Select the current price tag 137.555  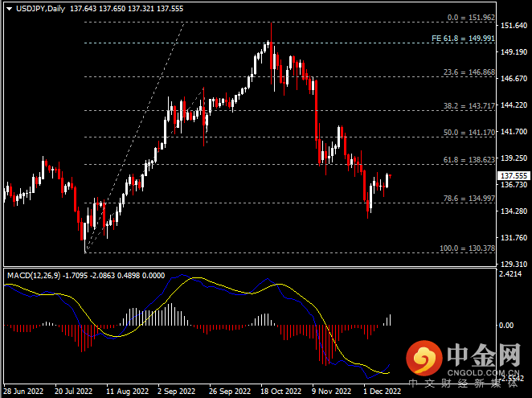coord(513,175)
